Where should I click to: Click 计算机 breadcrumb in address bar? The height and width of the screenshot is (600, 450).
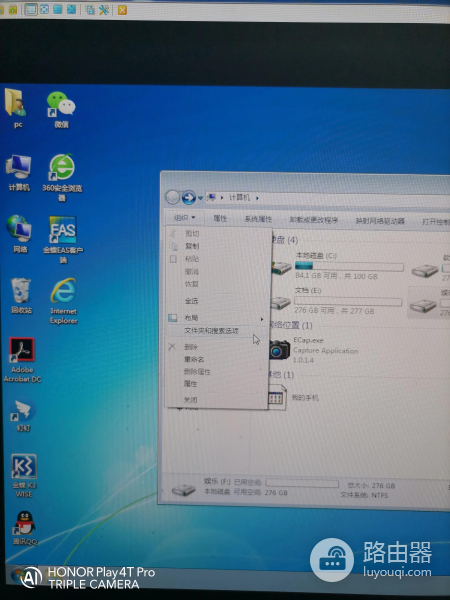(x=239, y=197)
